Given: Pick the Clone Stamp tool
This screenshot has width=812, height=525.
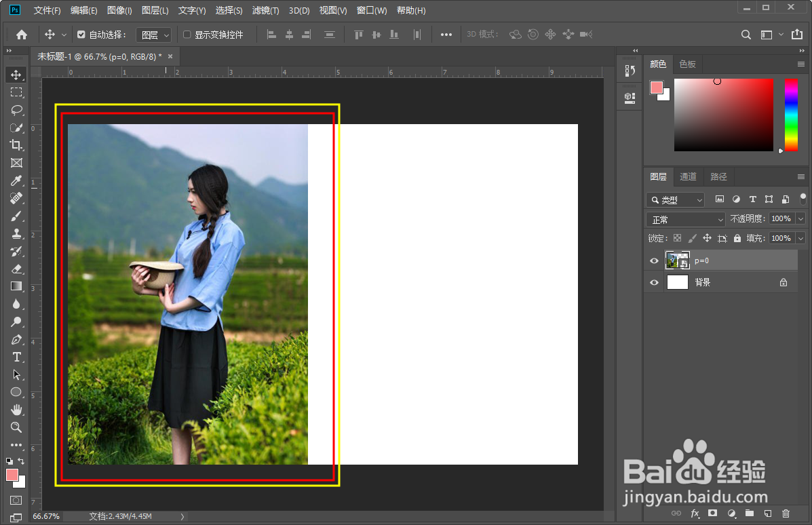Looking at the screenshot, I should (x=16, y=233).
